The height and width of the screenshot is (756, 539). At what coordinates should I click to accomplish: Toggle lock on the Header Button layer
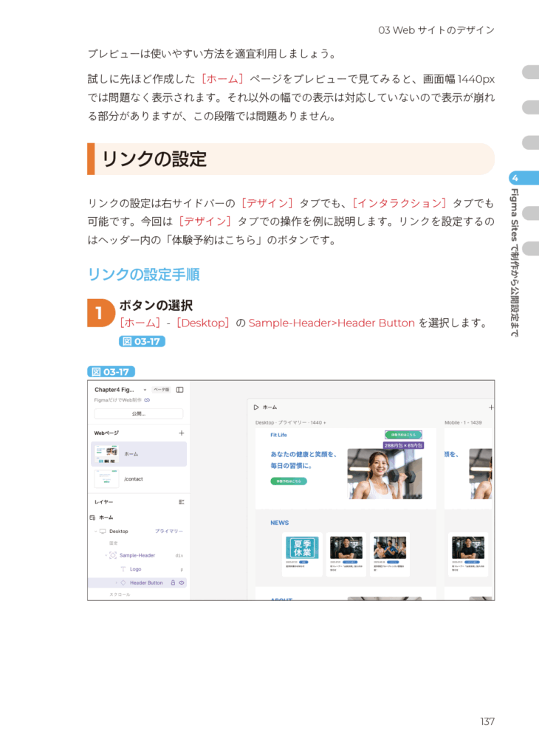tap(173, 583)
